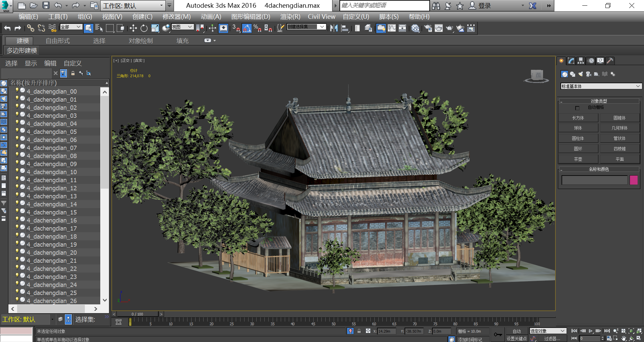Viewport: 644px width, 342px height.
Task: Create a 长方体 box primitive
Action: click(x=578, y=118)
